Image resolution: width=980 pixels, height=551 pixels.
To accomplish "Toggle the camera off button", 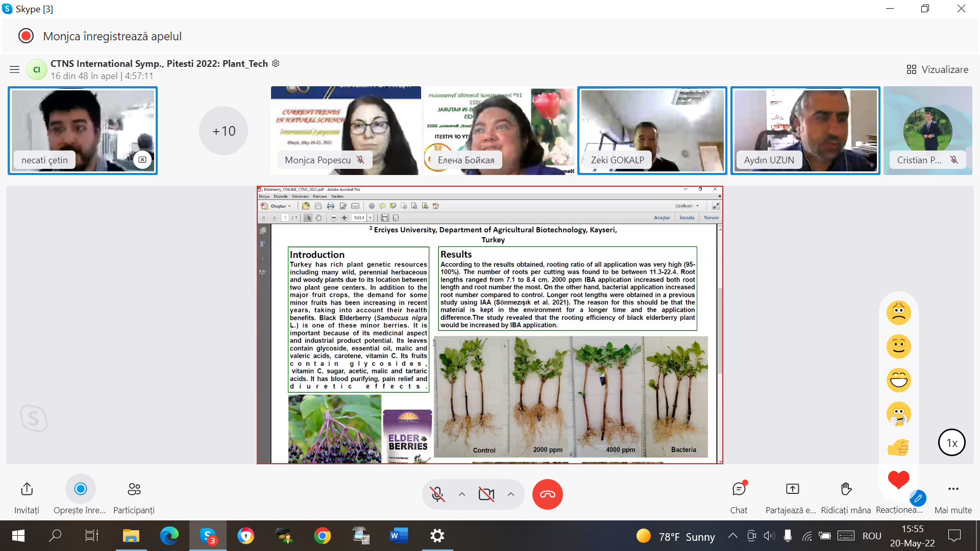I will pos(486,494).
